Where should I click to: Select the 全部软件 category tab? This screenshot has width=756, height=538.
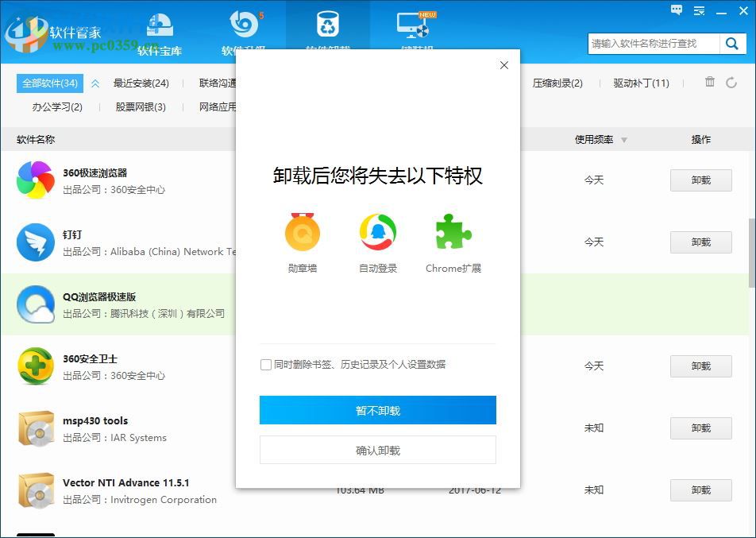pyautogui.click(x=49, y=82)
